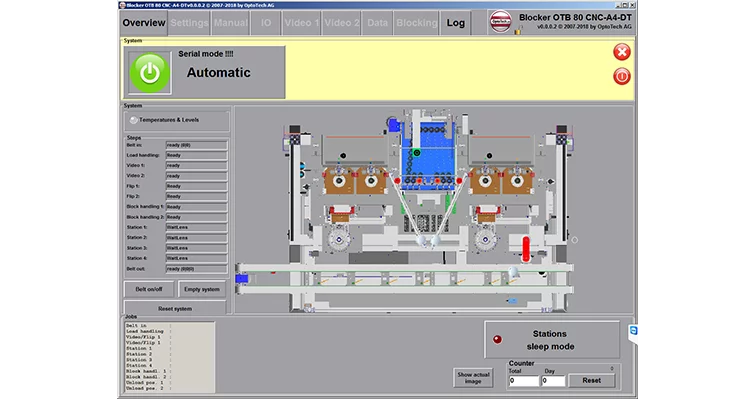This screenshot has width=755, height=399.
Task: Click the red alert icon below the X
Action: [622, 77]
